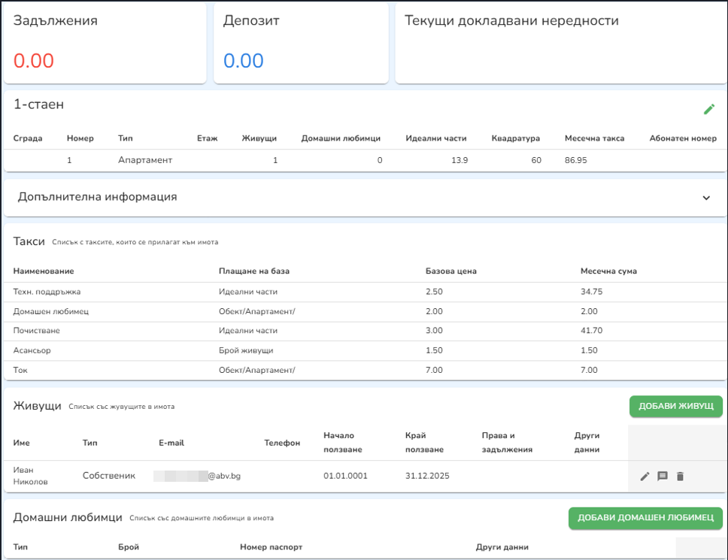Screen dimensions: 728x560
Task: Edit resident Иван Николов with the pencil icon
Action: tap(645, 476)
